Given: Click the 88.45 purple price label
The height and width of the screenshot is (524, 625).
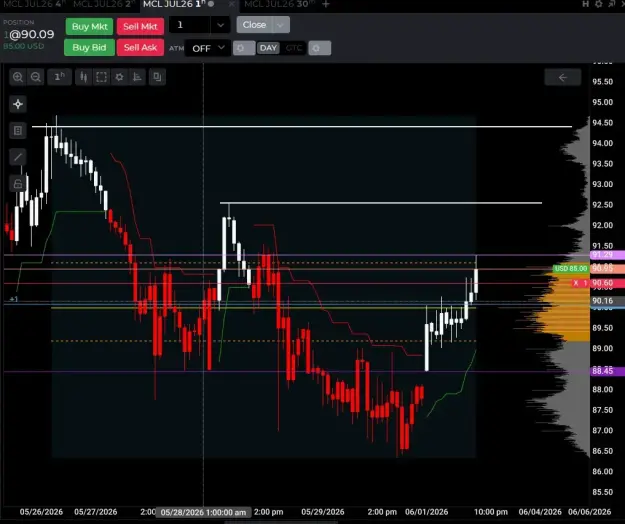Looking at the screenshot, I should point(607,371).
